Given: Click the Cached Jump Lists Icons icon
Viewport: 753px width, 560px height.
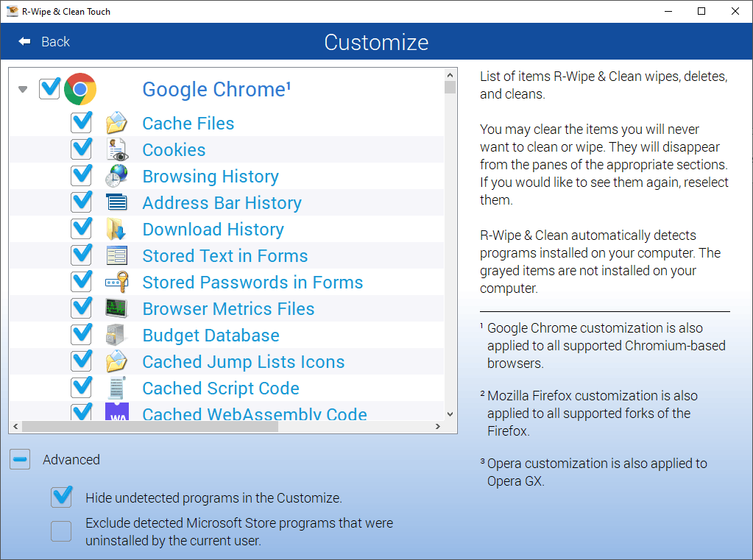Looking at the screenshot, I should 117,361.
